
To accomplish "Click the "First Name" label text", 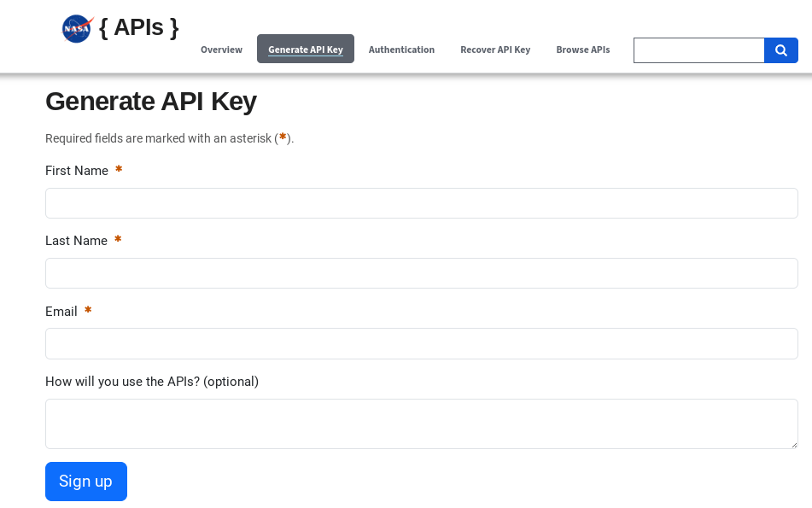I will [77, 171].
